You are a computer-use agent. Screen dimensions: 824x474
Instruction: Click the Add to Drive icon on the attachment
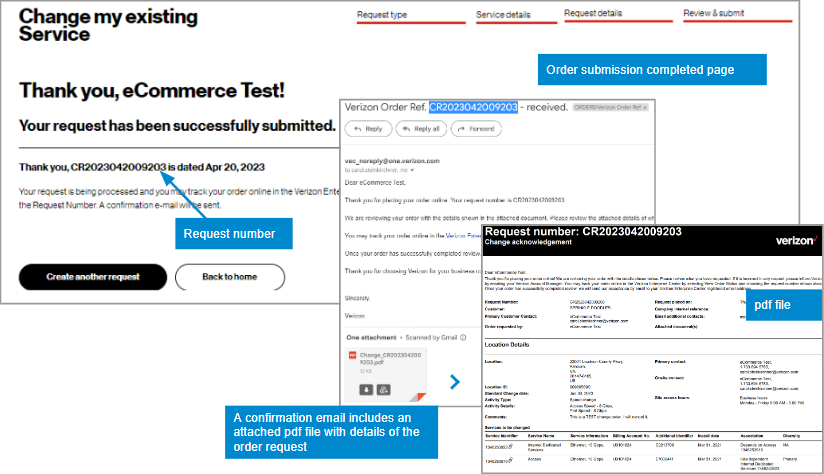click(x=384, y=390)
